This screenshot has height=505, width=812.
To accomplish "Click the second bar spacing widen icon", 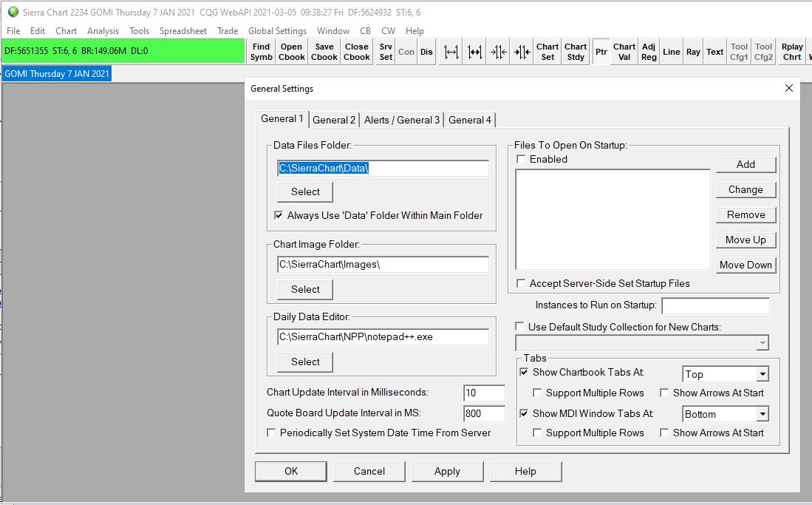I will (x=474, y=52).
